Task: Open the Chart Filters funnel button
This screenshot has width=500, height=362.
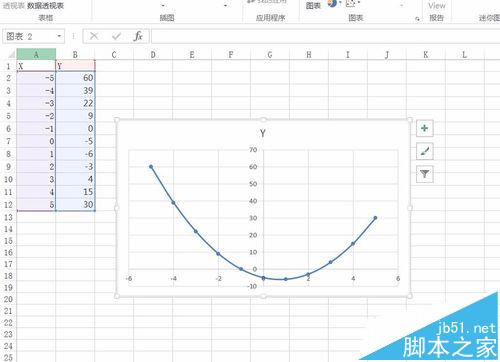Action: (x=425, y=174)
